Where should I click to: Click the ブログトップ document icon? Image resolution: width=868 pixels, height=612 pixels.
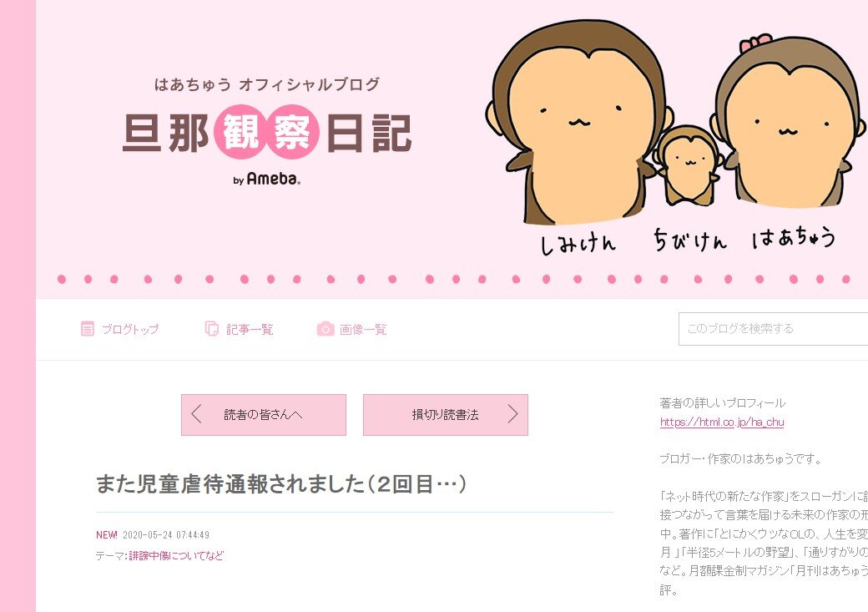coord(87,329)
